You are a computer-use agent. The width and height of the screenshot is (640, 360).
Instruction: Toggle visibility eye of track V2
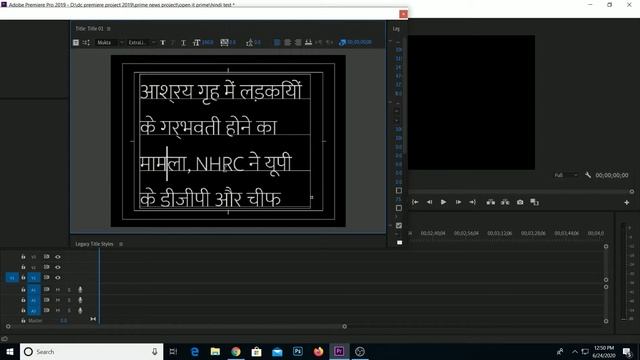[x=58, y=267]
